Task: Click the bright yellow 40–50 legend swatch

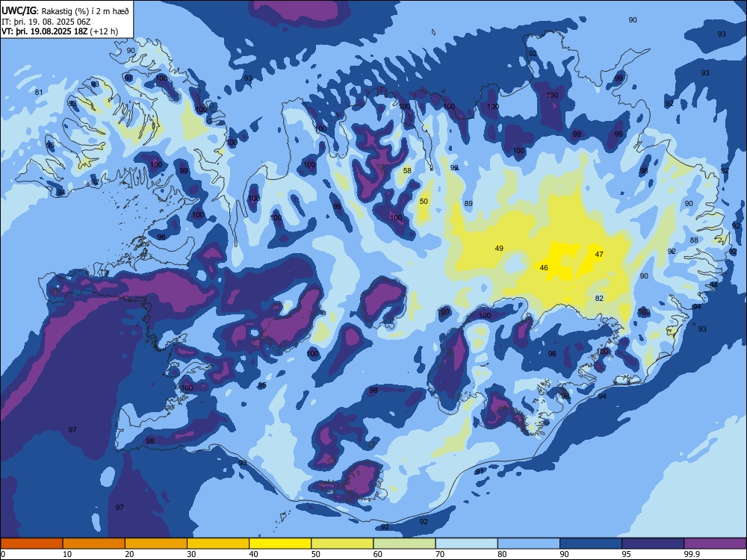Action: pyautogui.click(x=280, y=544)
